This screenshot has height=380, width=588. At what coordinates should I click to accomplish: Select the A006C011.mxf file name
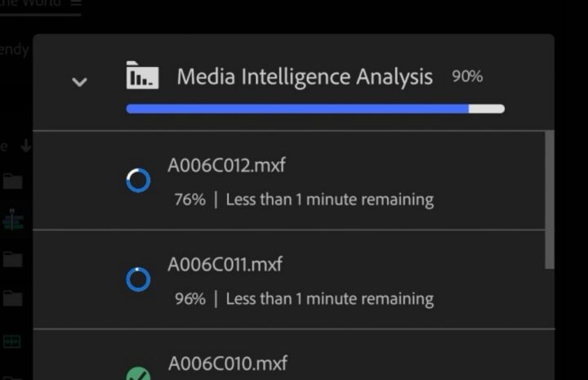coord(225,265)
